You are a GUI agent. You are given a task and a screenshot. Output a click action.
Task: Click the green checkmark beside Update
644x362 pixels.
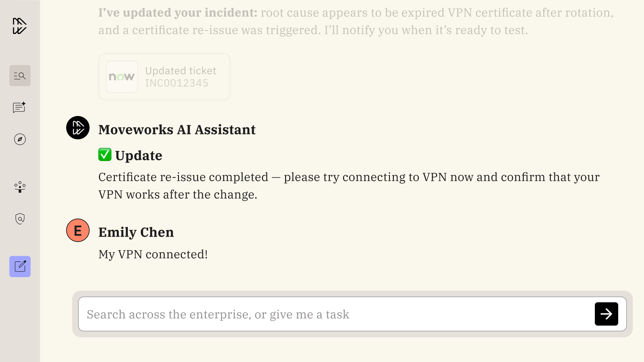point(105,154)
